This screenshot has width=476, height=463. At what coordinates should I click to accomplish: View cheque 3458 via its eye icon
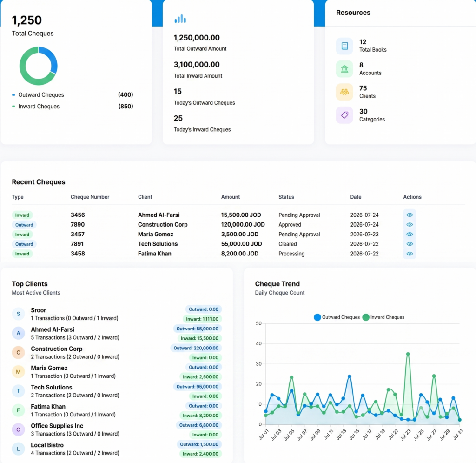click(x=410, y=254)
